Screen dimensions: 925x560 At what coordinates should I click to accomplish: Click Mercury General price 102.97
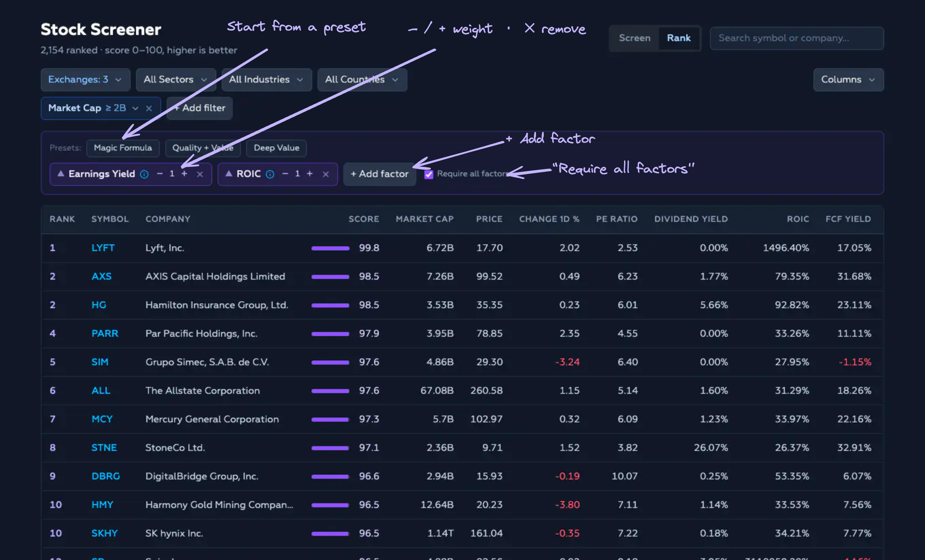tap(487, 419)
